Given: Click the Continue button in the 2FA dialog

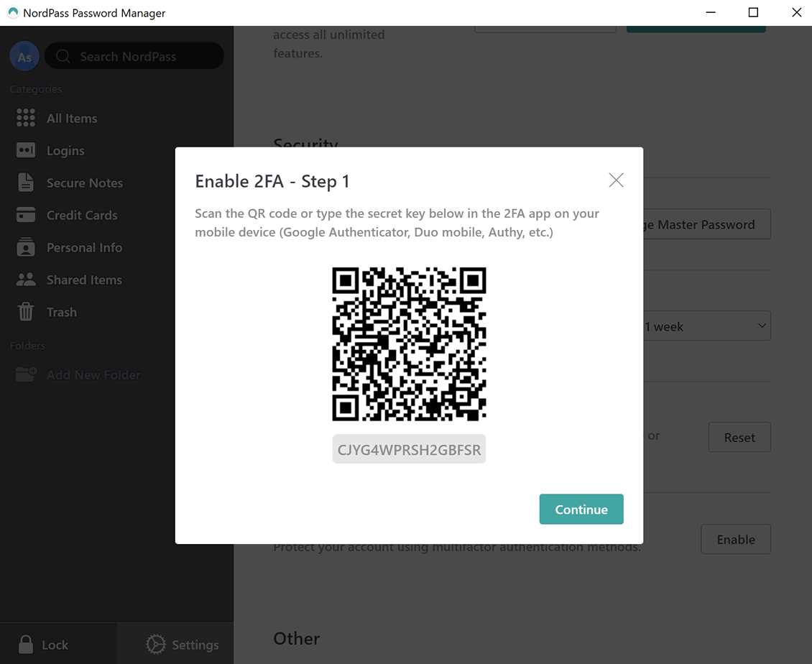Looking at the screenshot, I should tap(581, 509).
